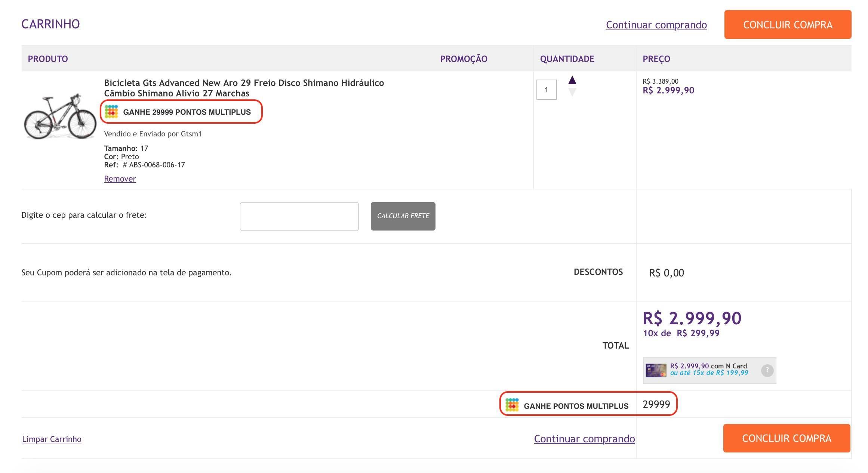The height and width of the screenshot is (473, 868).
Task: Select the PRODUTO column header
Action: (x=48, y=59)
